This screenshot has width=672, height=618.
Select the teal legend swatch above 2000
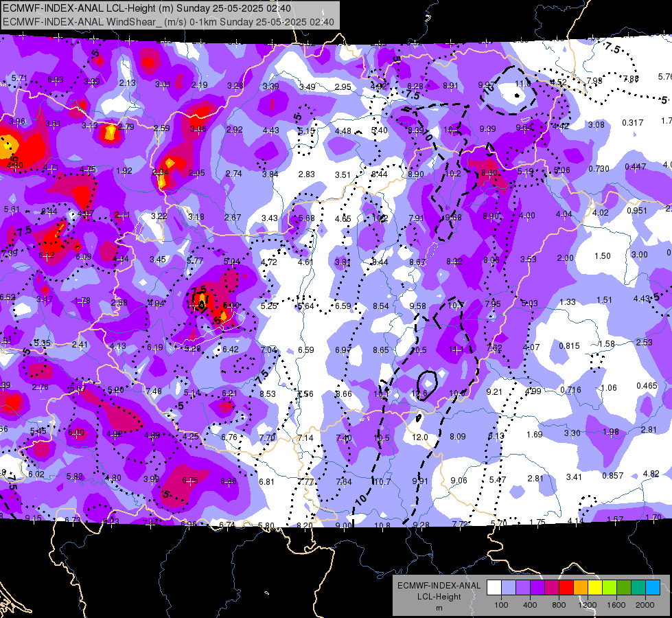(x=638, y=588)
